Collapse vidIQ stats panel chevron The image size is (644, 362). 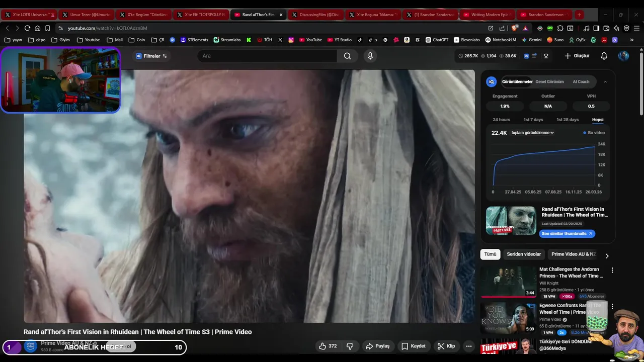click(x=605, y=81)
